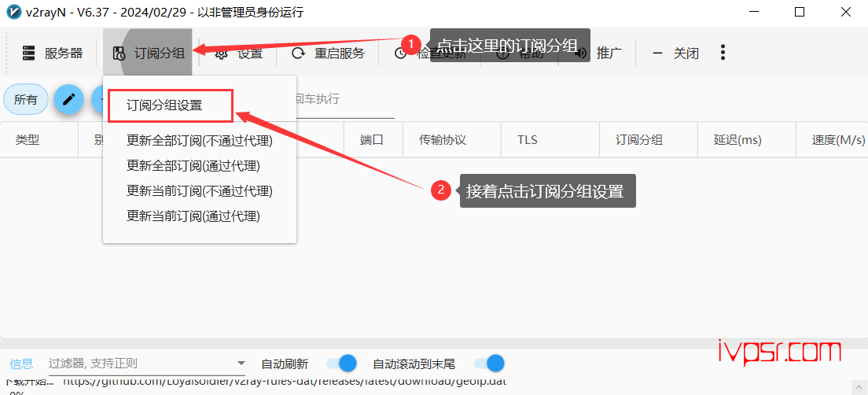The width and height of the screenshot is (868, 395).
Task: Maximize the v2rayN window
Action: click(x=800, y=12)
